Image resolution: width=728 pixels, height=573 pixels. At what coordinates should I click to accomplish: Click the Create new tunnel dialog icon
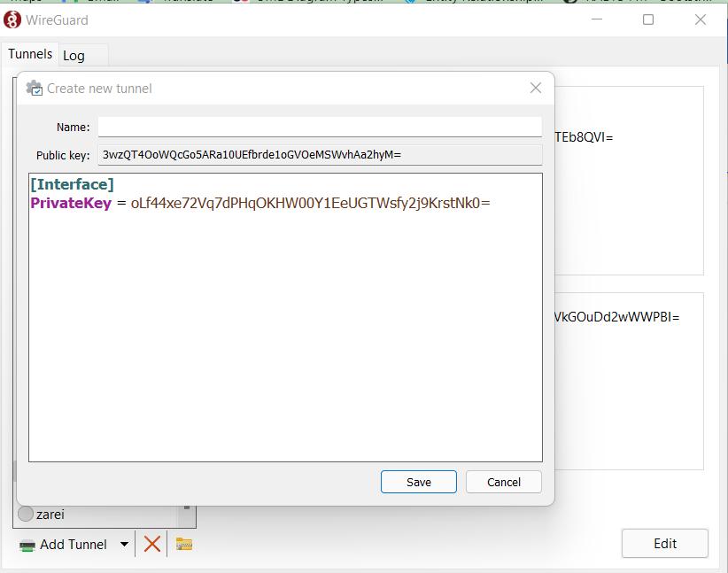(34, 89)
